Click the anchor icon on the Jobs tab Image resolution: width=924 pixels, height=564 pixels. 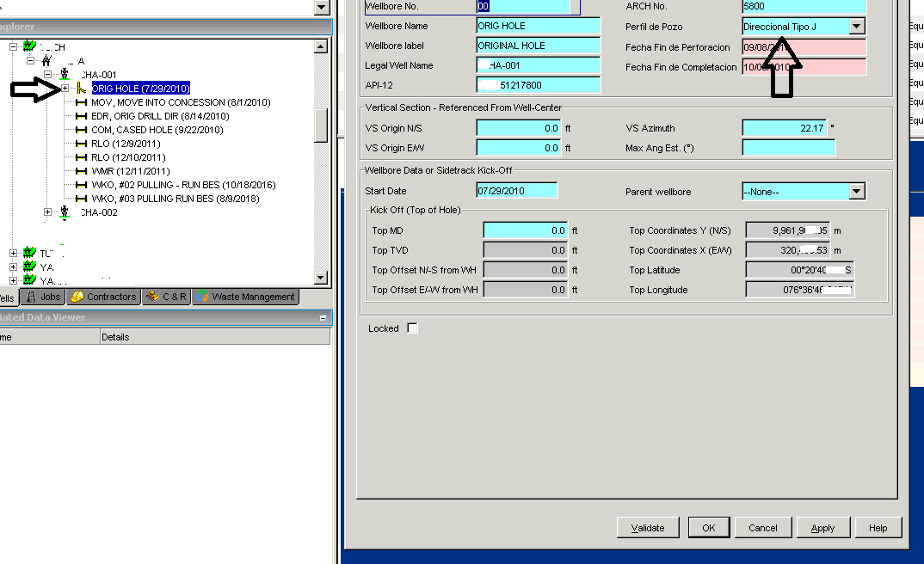tap(29, 297)
